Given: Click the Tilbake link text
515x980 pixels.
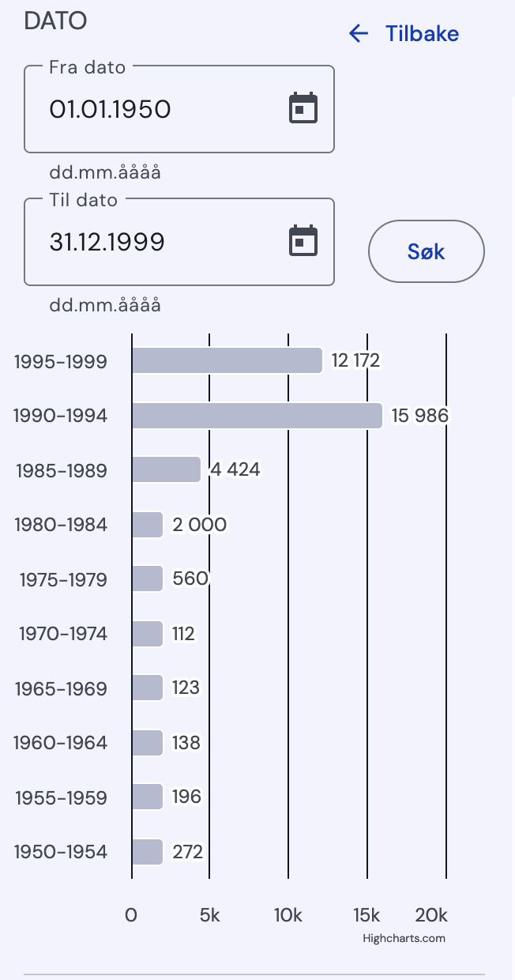Looking at the screenshot, I should (x=422, y=33).
